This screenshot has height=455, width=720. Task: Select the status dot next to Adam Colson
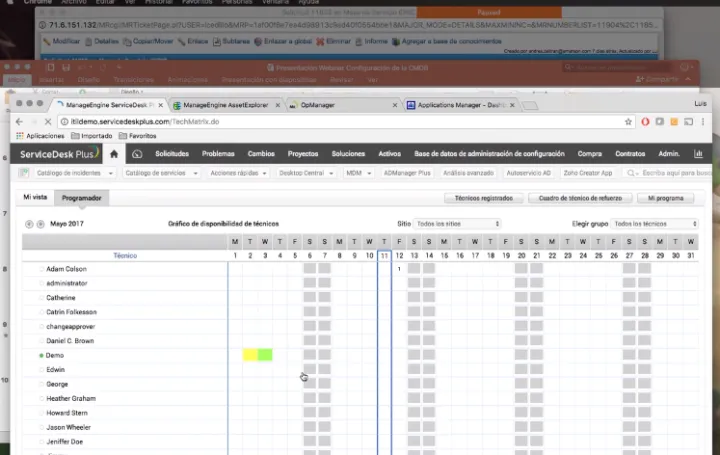[x=41, y=269]
